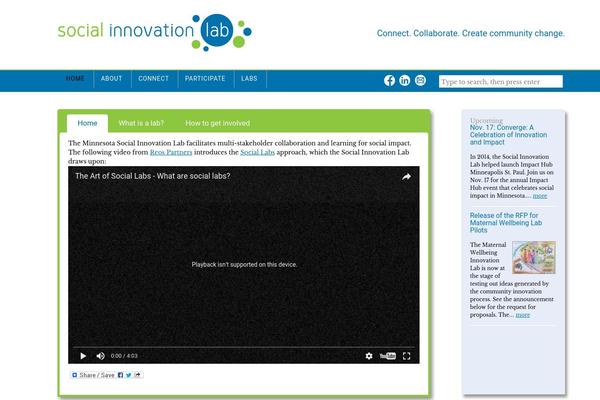The height and width of the screenshot is (400, 600).
Task: Play the Art of Social Labs video
Action: (83, 356)
